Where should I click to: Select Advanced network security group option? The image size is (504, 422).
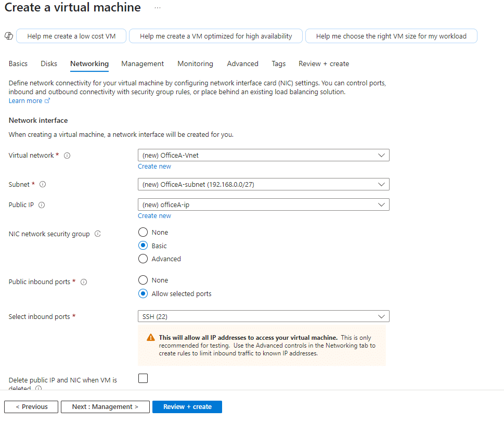tap(143, 259)
